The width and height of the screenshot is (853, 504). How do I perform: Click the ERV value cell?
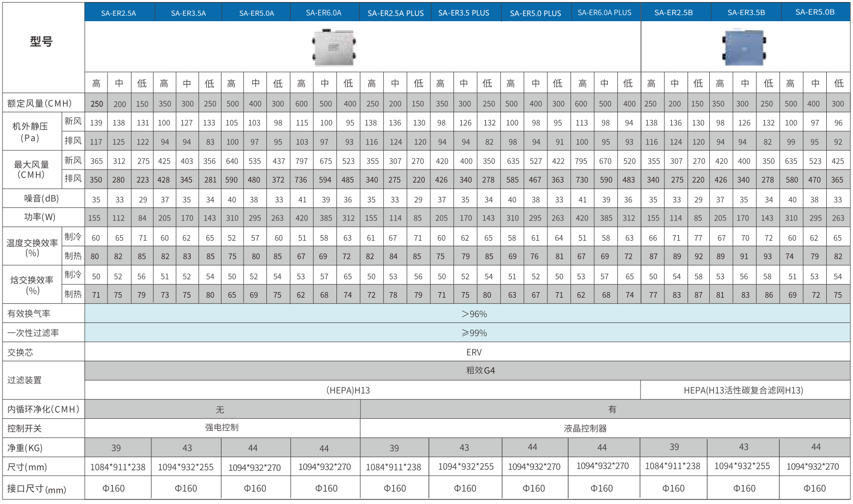(x=468, y=352)
